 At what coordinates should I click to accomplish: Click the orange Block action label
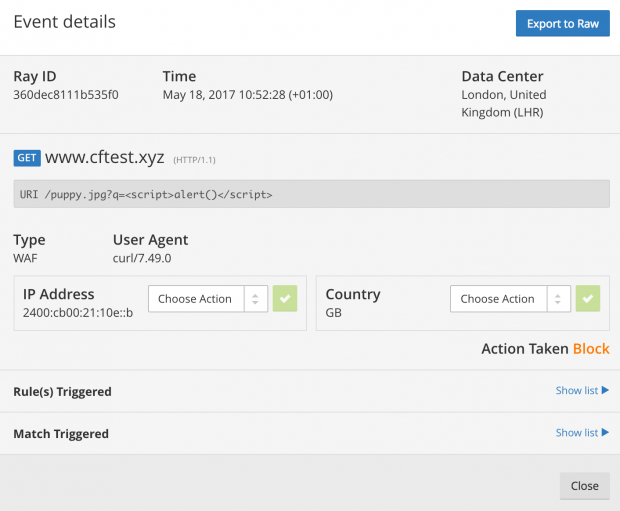coord(591,348)
